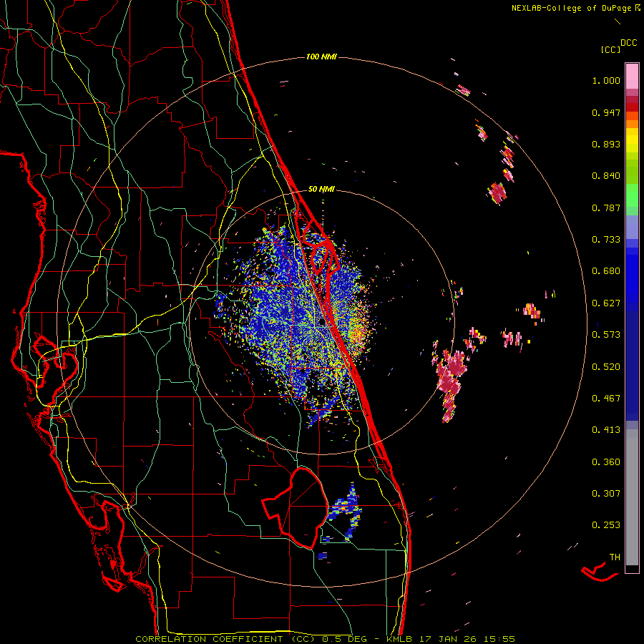Image resolution: width=644 pixels, height=644 pixels.
Task: Click the 50 NMI range ring label
Action: pos(321,190)
